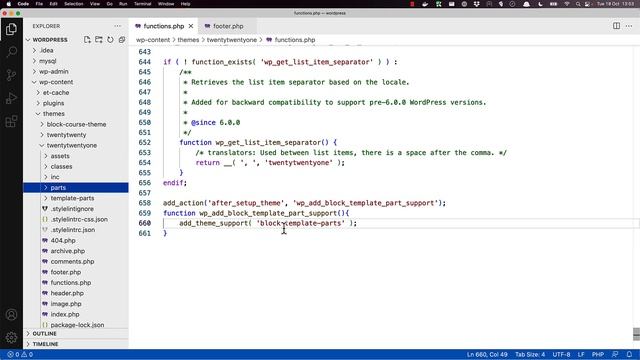Select the parts folder
640x360 pixels.
76,187
